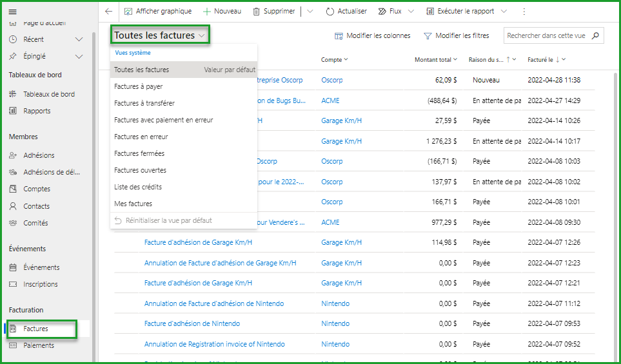Select Factures à payer view
This screenshot has width=621, height=364.
point(139,86)
